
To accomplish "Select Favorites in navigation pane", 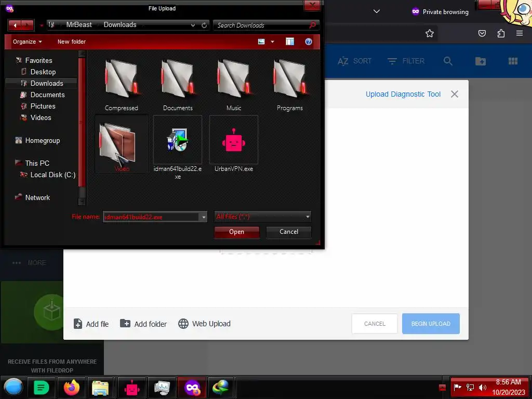I will point(38,60).
